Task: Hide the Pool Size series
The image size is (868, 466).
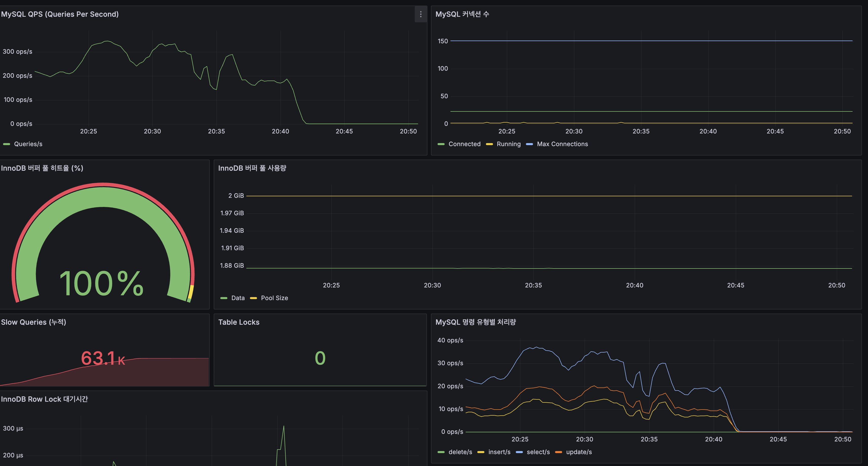Action: pos(274,298)
